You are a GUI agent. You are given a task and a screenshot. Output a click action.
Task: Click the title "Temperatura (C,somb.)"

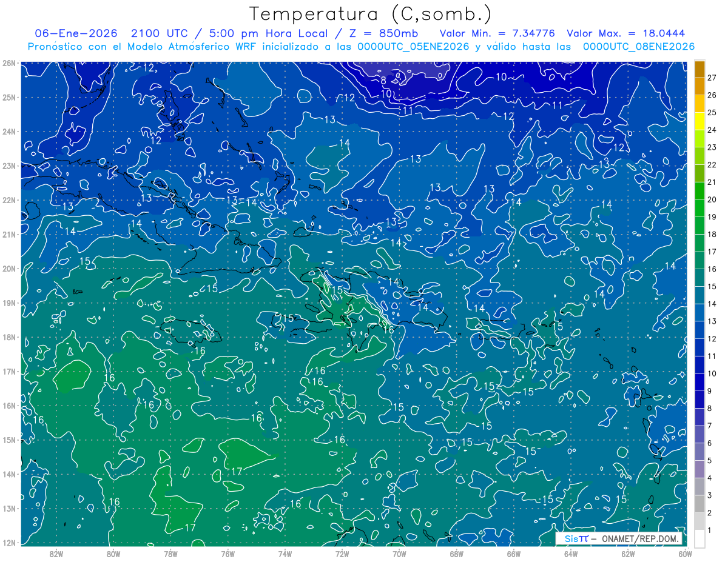(x=371, y=14)
